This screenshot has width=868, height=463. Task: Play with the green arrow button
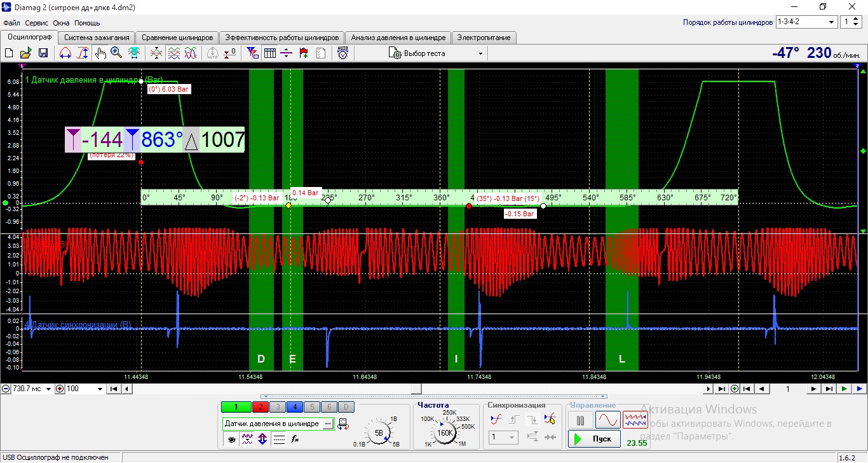[844, 389]
